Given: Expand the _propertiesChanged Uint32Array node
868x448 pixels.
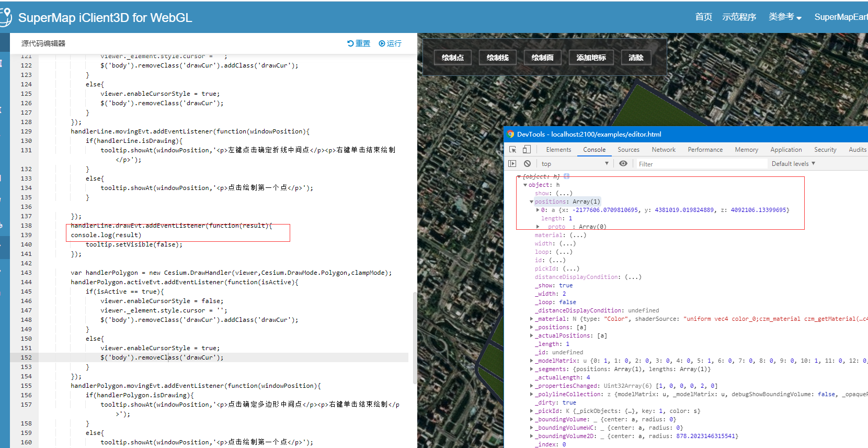Looking at the screenshot, I should [531, 386].
